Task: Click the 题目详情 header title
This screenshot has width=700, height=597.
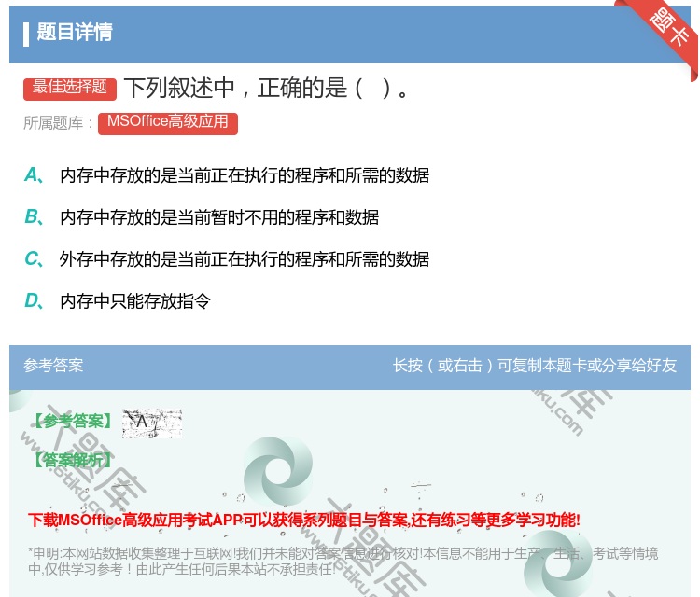Action: pyautogui.click(x=75, y=32)
